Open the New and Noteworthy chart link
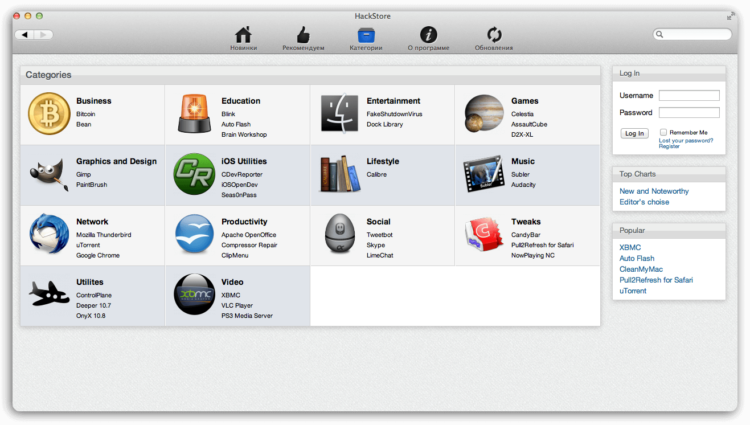 tap(654, 191)
